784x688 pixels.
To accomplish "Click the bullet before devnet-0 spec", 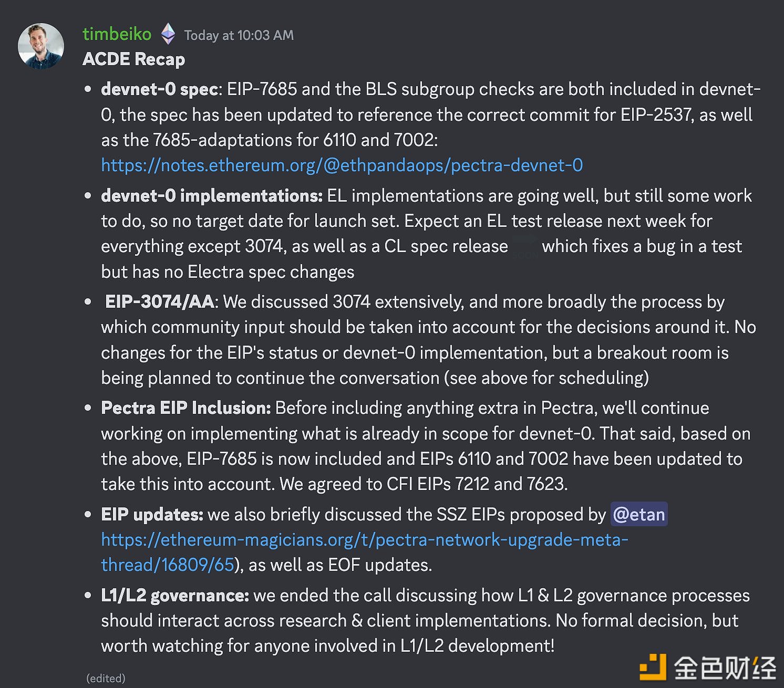I will pos(88,89).
